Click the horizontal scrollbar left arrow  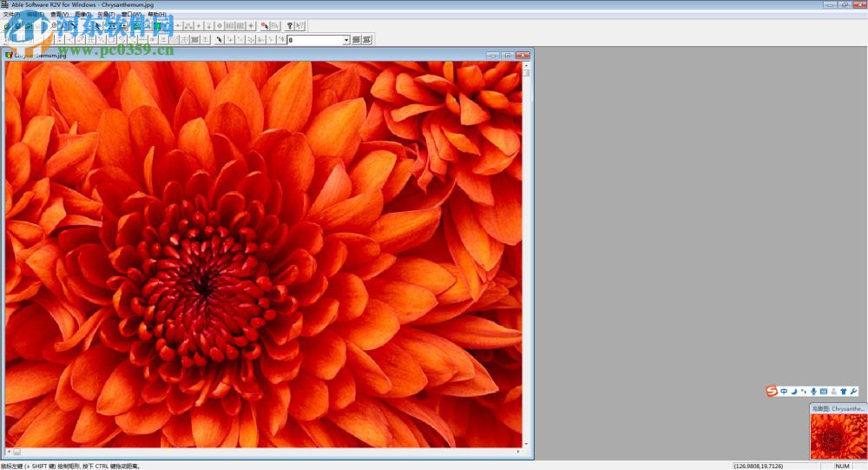9,452
